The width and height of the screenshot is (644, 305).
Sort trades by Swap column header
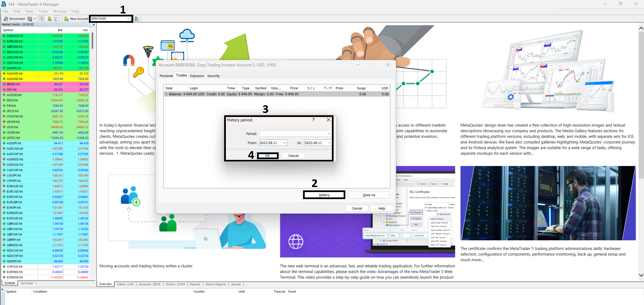coord(358,88)
